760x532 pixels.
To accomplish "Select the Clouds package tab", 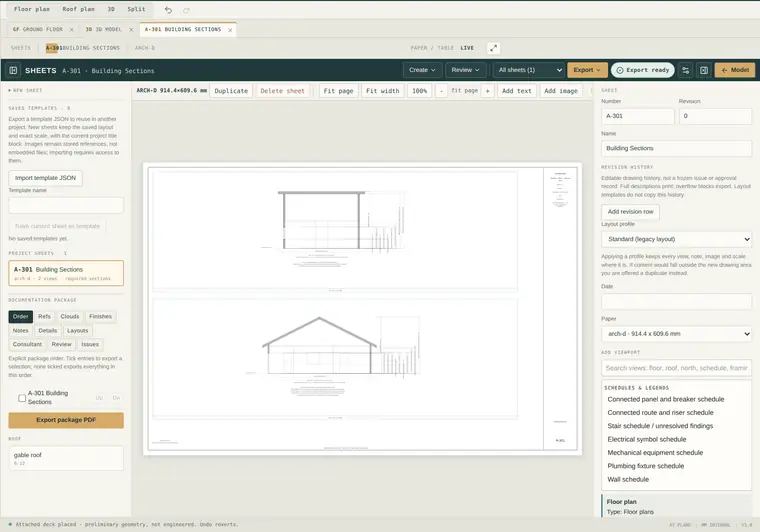I will (70, 317).
